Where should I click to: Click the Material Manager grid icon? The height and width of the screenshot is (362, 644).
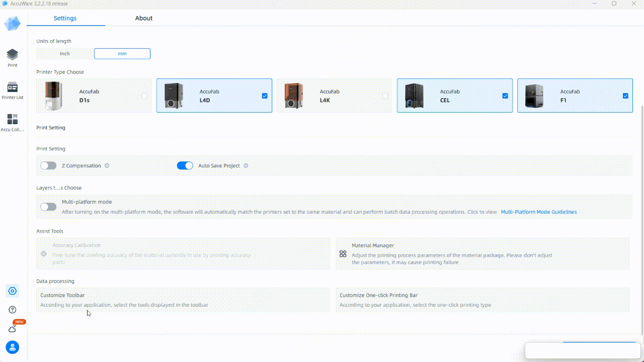[343, 254]
